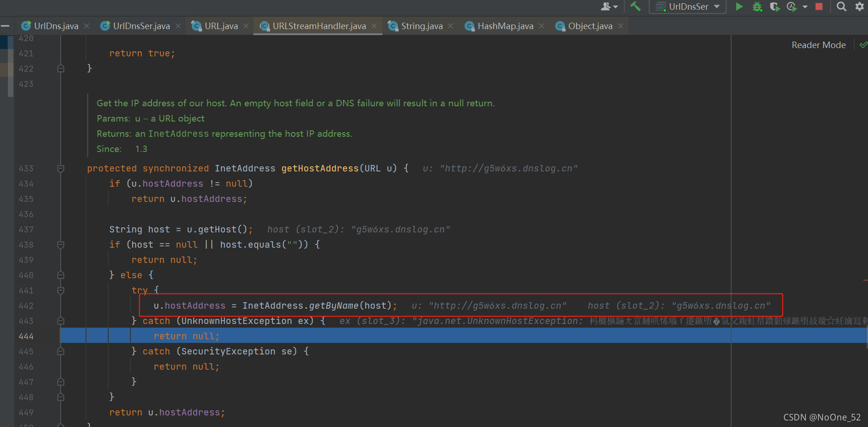Click the Profiler run icon
Image resolution: width=868 pixels, height=427 pixels.
(x=792, y=6)
